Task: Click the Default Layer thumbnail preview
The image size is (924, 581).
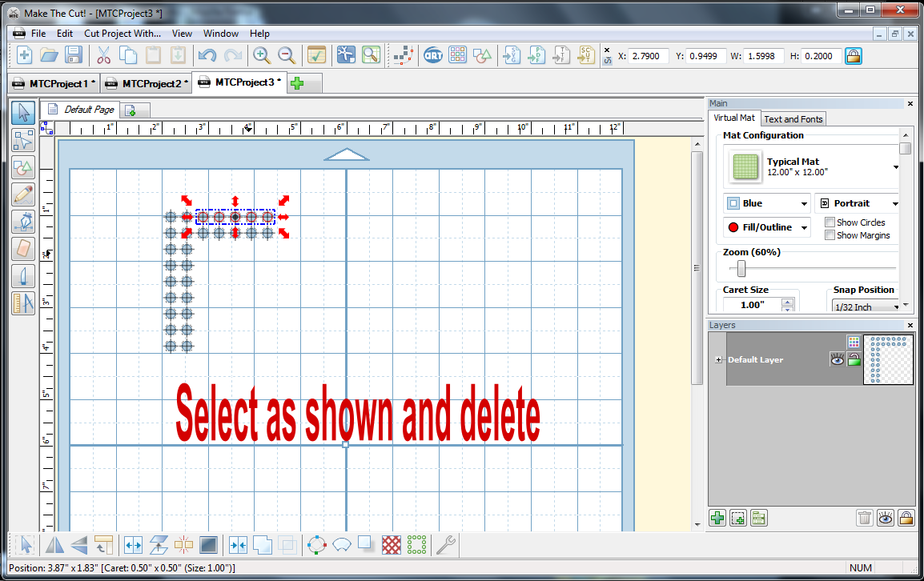Action: click(888, 359)
